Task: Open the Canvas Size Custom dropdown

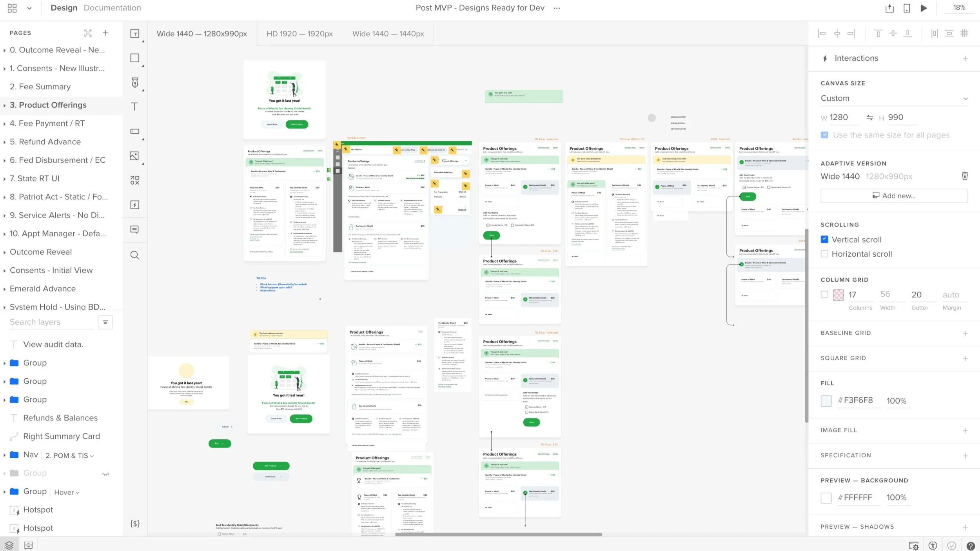Action: (x=894, y=98)
